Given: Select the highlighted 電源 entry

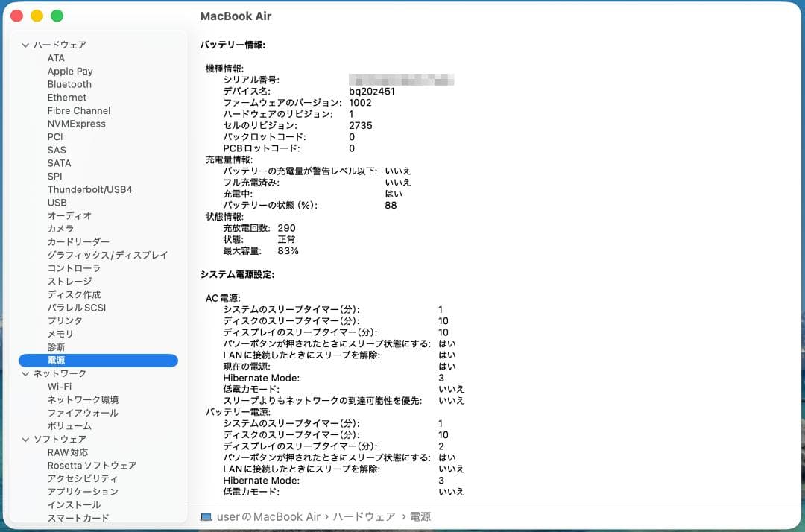Looking at the screenshot, I should [x=56, y=360].
